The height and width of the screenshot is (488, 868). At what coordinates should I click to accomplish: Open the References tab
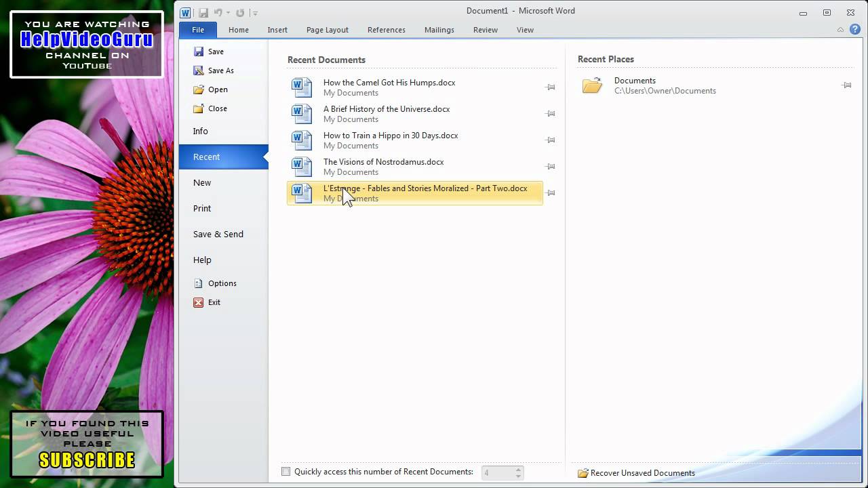(x=387, y=30)
